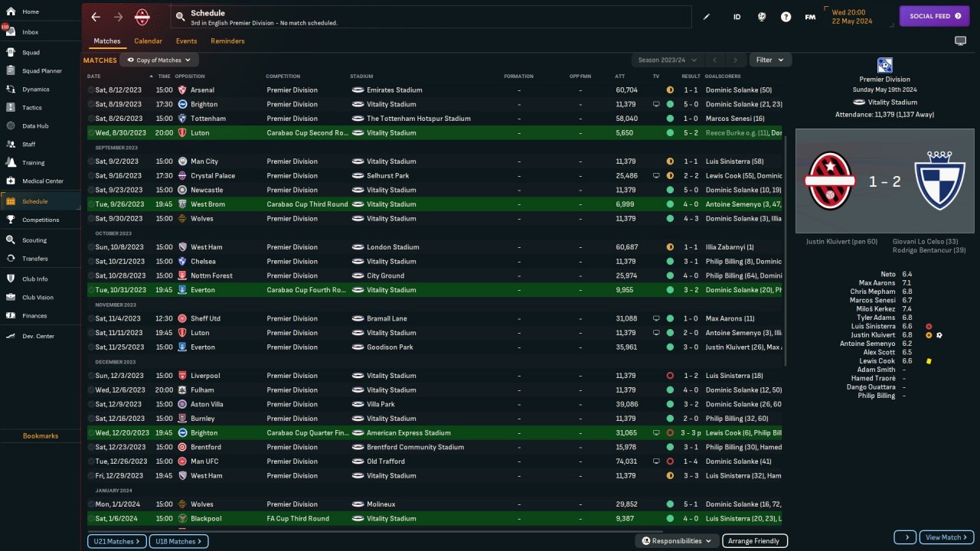
Task: Toggle reminder circle for Tottenham match row
Action: click(x=91, y=119)
